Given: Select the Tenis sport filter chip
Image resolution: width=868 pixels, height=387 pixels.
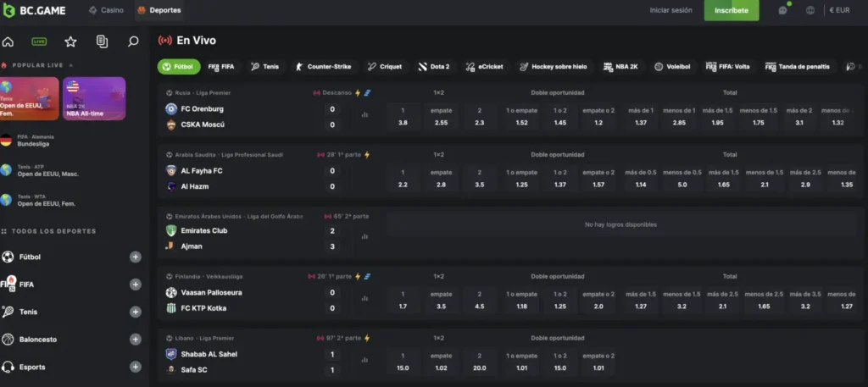Looking at the screenshot, I should 264,67.
